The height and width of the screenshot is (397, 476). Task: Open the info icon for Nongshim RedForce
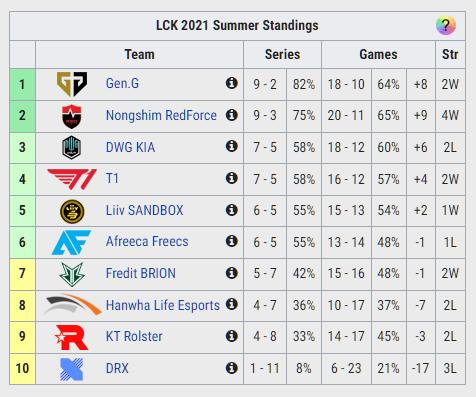point(232,115)
